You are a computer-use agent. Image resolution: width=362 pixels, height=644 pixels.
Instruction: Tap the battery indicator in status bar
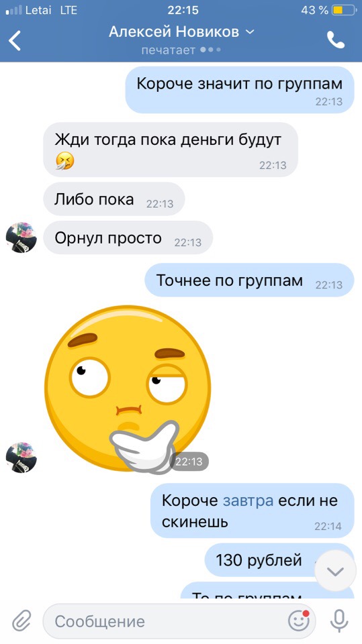click(344, 10)
